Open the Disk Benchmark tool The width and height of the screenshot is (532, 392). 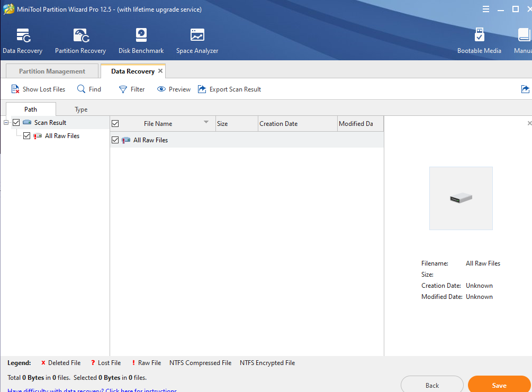141,41
